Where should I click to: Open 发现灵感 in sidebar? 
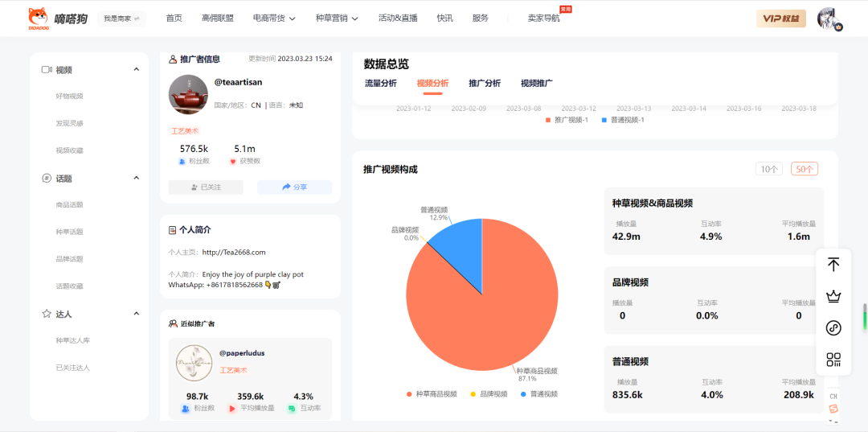click(69, 123)
